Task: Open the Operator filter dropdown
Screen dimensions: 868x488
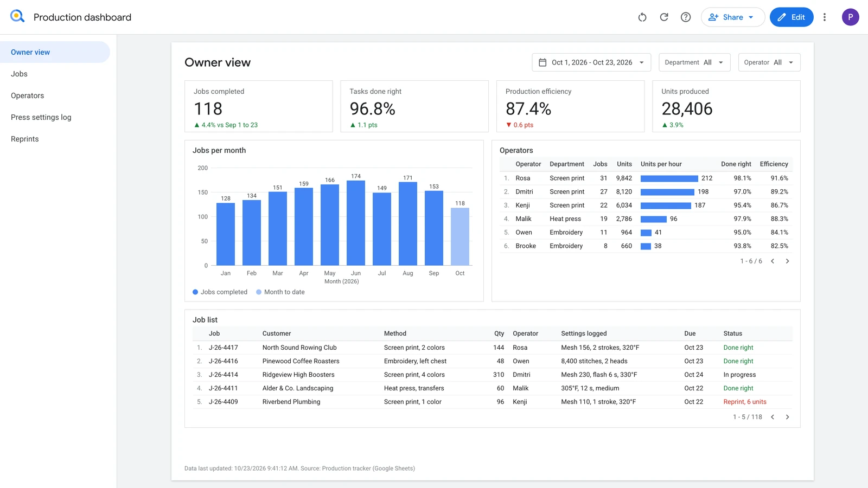Action: pos(769,62)
